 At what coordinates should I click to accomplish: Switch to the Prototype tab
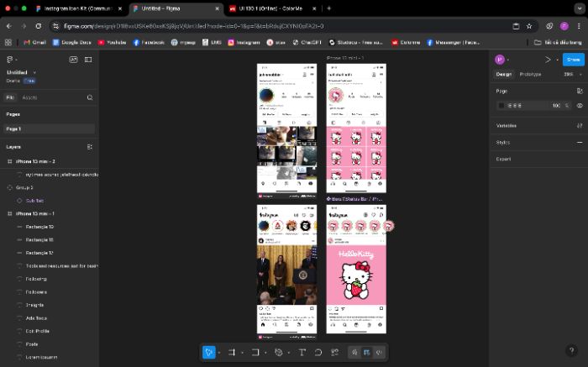(530, 74)
